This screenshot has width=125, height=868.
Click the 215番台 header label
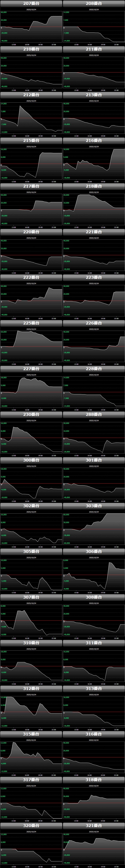tap(31, 140)
